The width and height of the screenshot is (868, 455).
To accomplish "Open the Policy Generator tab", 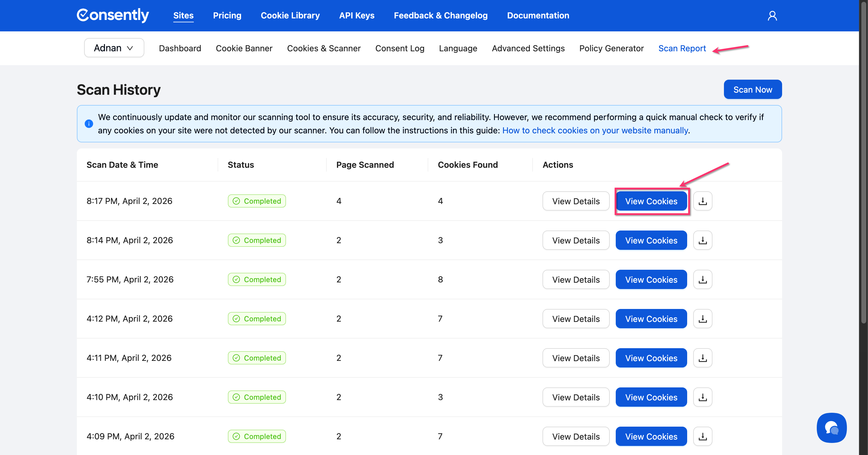I will 611,48.
